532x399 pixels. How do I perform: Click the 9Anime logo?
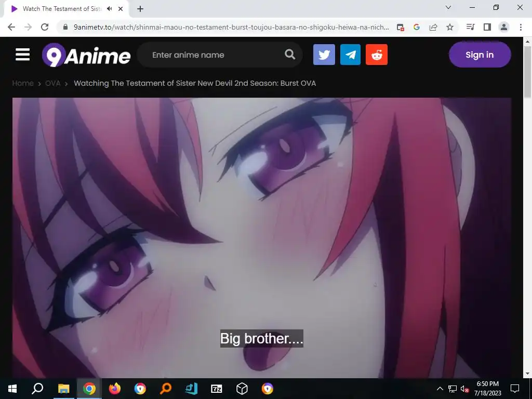(x=86, y=55)
